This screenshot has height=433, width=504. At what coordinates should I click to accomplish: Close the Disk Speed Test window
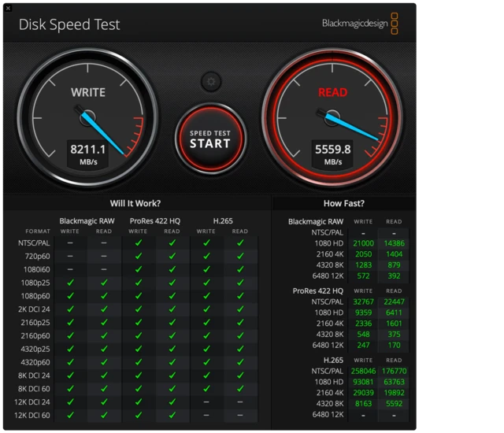(8, 8)
